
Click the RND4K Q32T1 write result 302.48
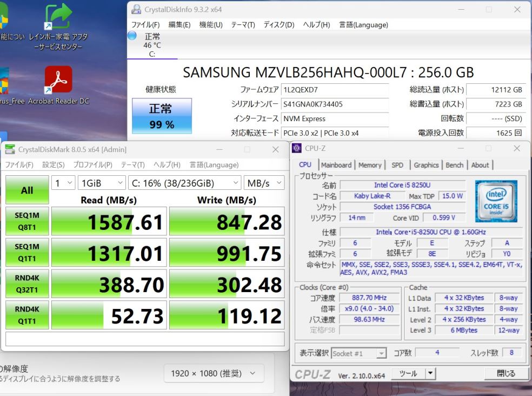click(x=227, y=283)
